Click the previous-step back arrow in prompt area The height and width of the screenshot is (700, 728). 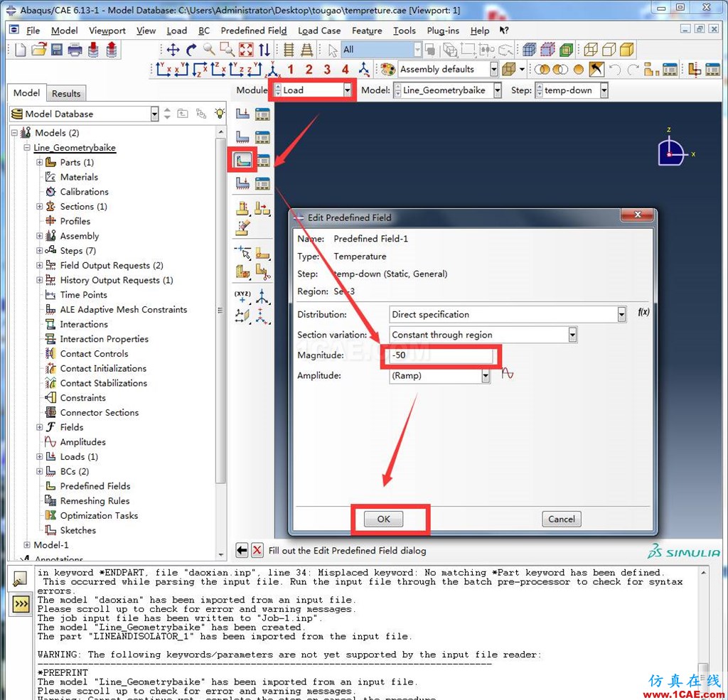(x=242, y=551)
